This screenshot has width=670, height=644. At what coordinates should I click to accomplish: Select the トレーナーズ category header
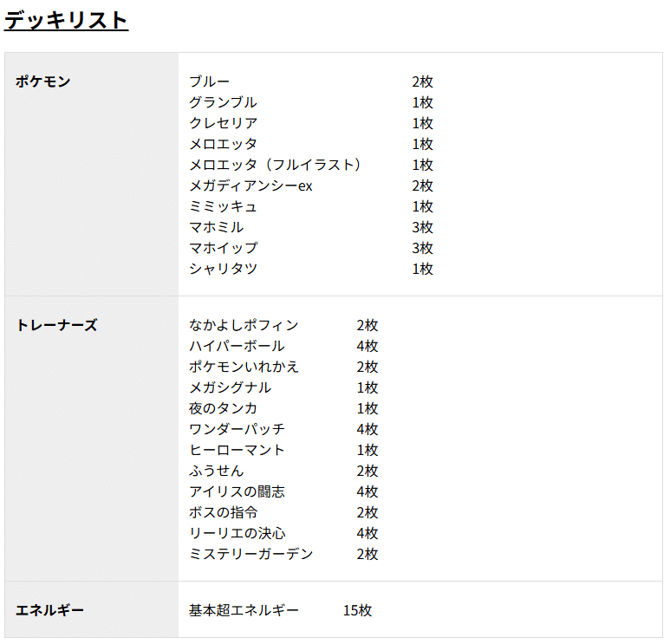(56, 325)
